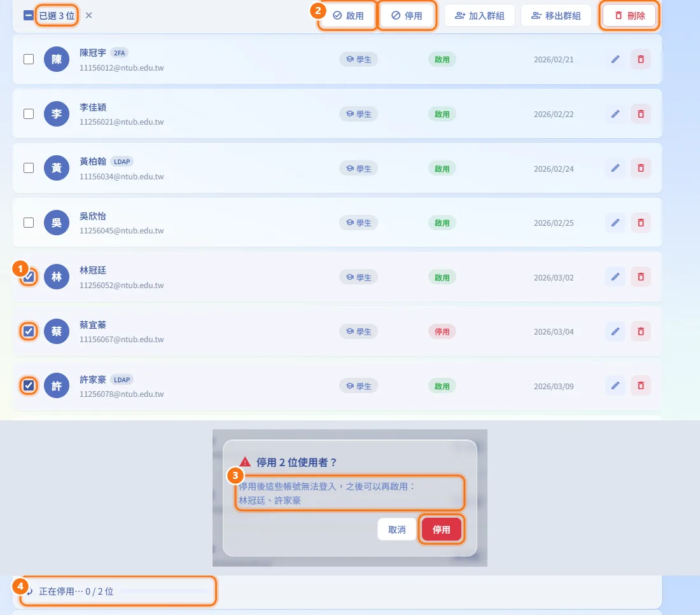Click the 已選 3 位 selection count
This screenshot has width=700, height=615.
57,16
